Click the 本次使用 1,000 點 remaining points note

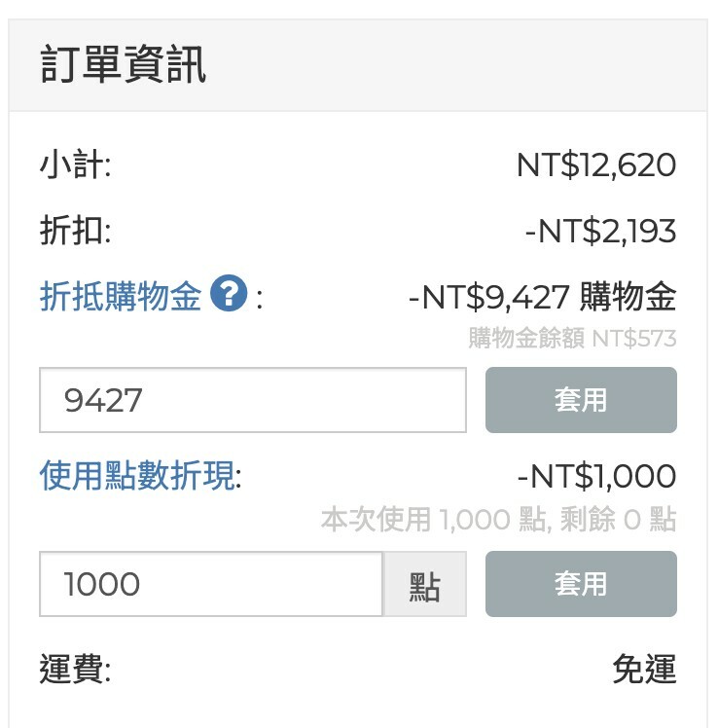(498, 520)
